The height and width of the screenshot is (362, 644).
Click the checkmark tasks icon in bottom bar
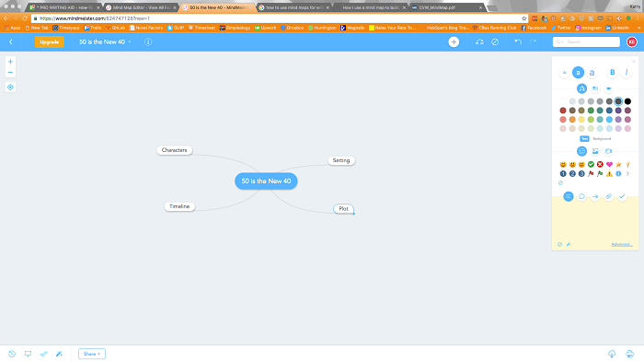tap(43, 354)
